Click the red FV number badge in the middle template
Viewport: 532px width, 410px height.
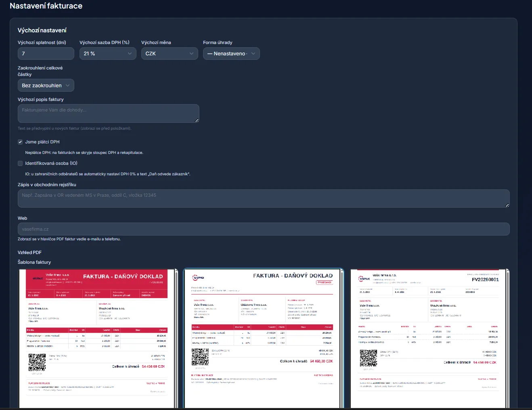point(325,282)
